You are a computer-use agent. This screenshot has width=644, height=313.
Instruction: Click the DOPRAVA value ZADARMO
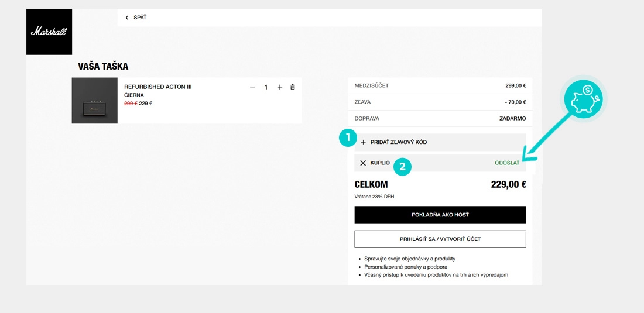point(513,119)
